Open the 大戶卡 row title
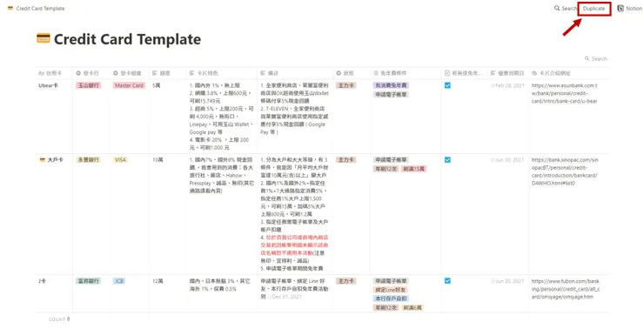 (55, 160)
